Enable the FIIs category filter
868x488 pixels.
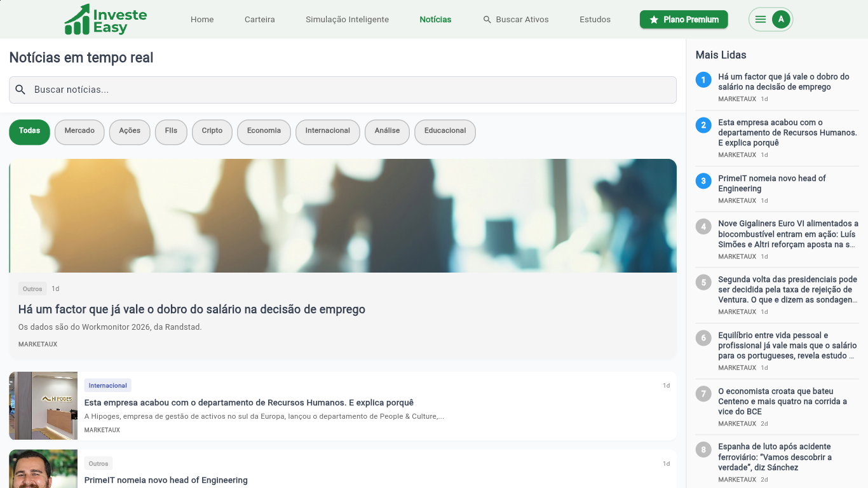click(x=171, y=131)
